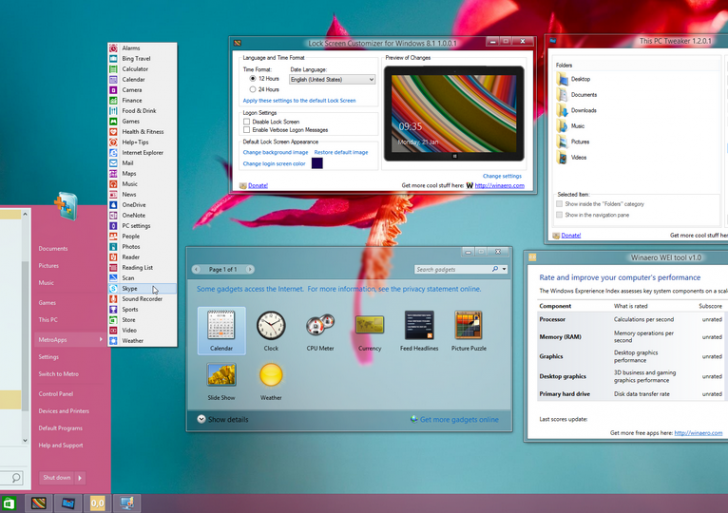The image size is (728, 513).
Task: Launch Skype from the MetroApps list
Action: point(130,288)
